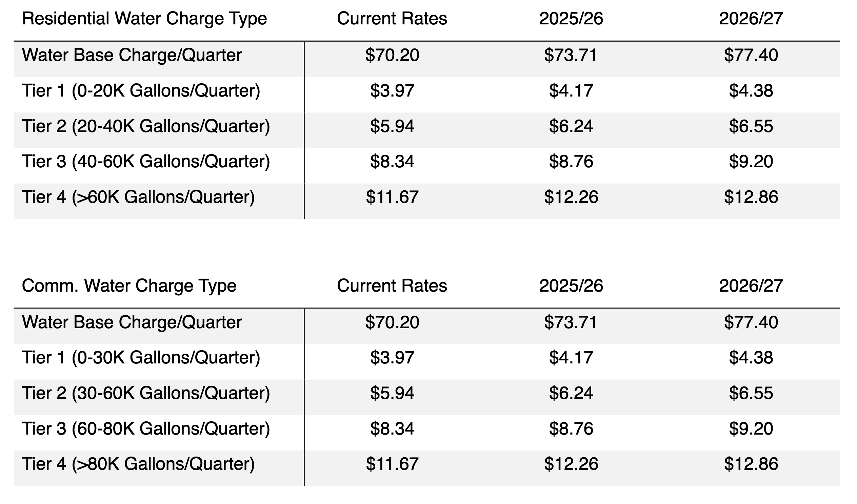Click residential base charge $70.20 cell
Screen dimensions: 857x504
coord(392,55)
